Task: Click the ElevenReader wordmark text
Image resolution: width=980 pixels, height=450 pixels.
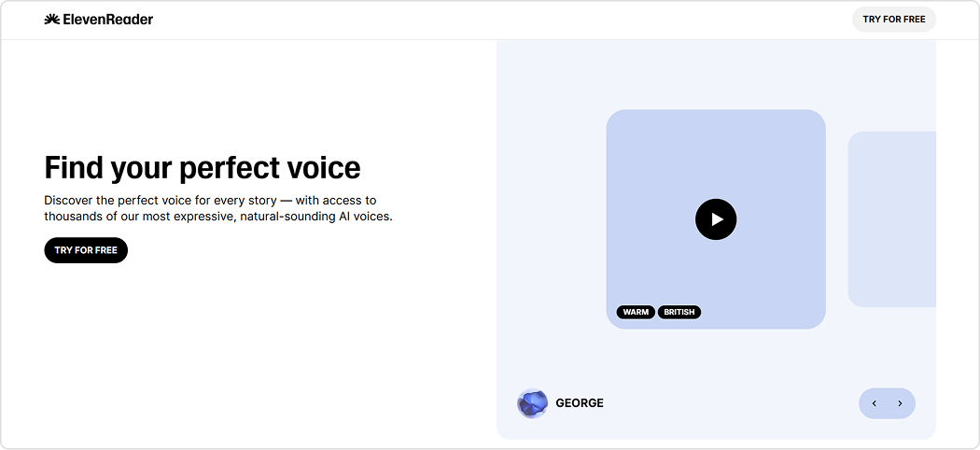Action: click(107, 19)
